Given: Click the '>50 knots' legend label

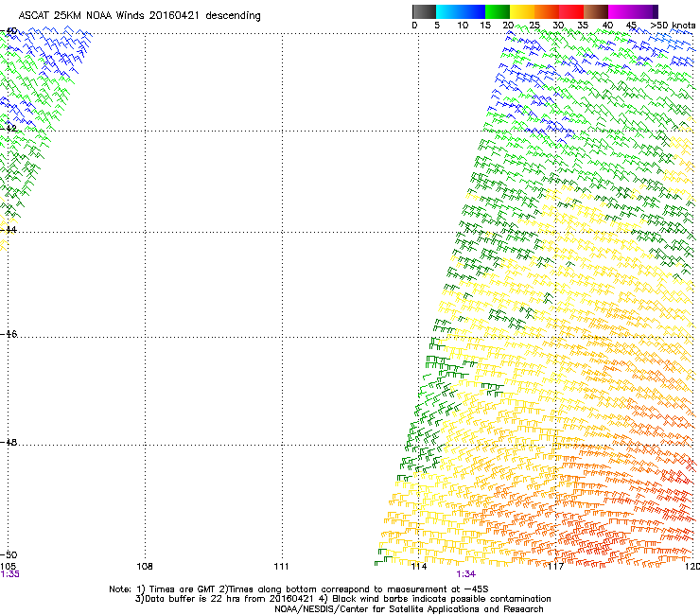Looking at the screenshot, I should point(673,26).
